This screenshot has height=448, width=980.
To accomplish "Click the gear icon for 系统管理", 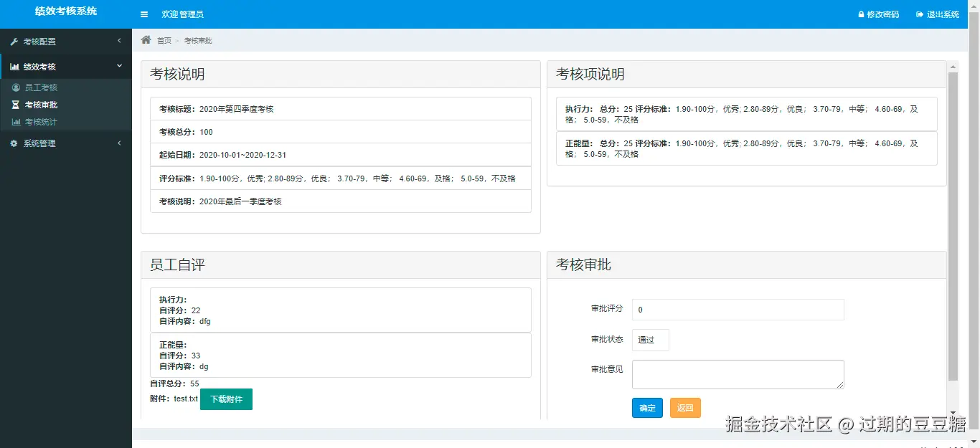I will click(14, 143).
